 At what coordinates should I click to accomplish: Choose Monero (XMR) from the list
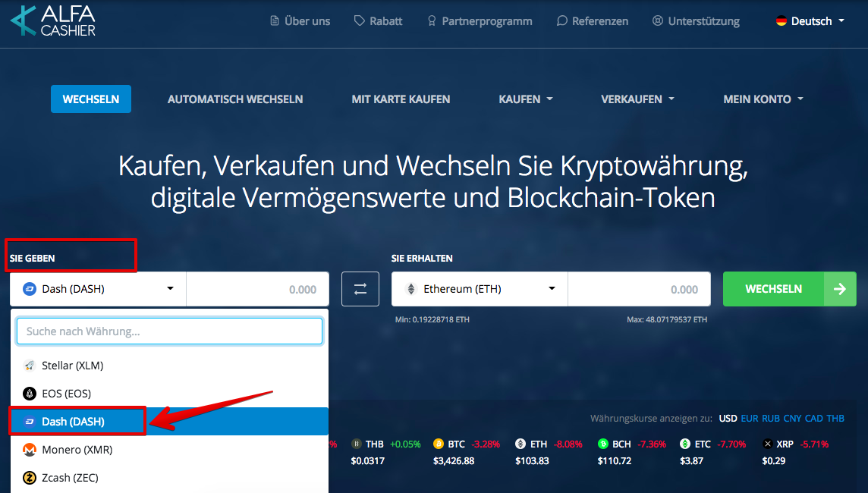pos(169,450)
